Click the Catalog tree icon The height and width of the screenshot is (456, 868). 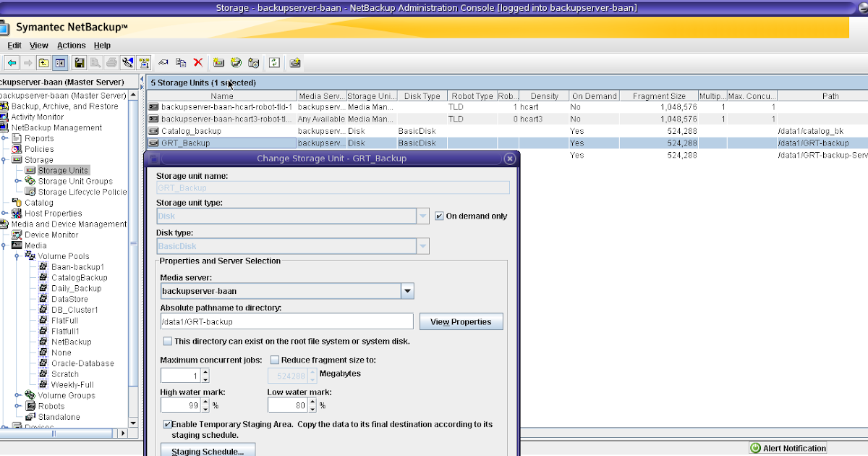(x=17, y=203)
